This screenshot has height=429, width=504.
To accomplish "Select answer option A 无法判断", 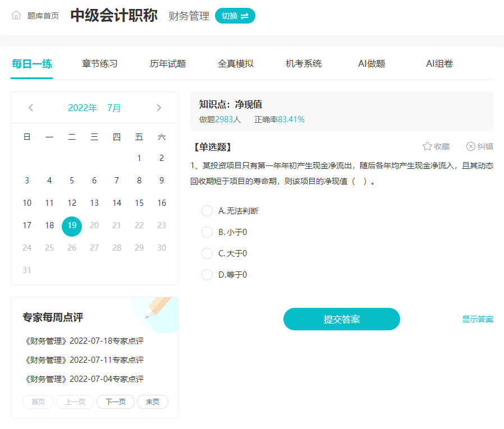I will (x=207, y=211).
